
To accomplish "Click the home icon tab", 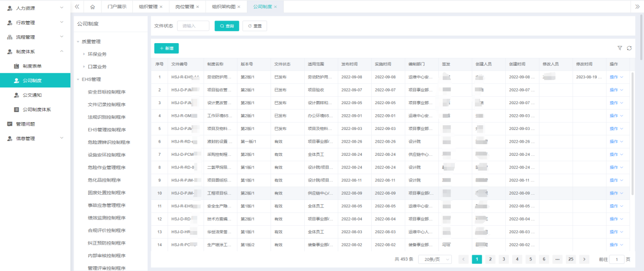I will [x=92, y=6].
